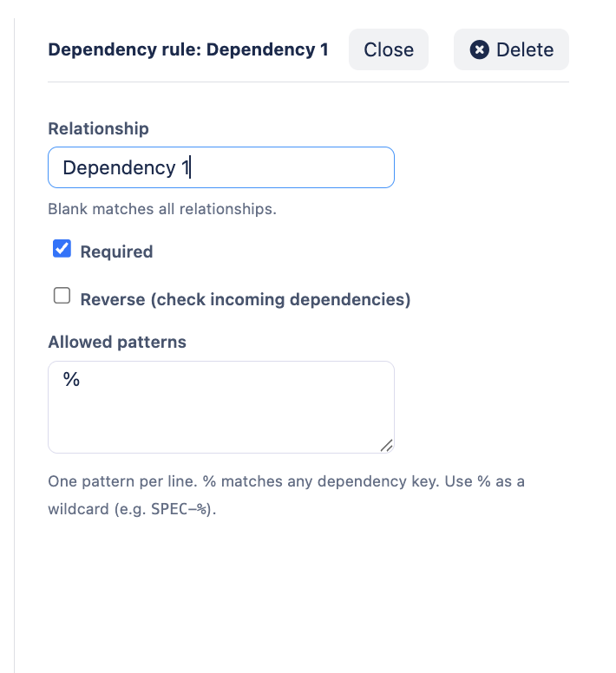Click the Allowed patterns field label
The height and width of the screenshot is (673, 616).
pyautogui.click(x=117, y=342)
